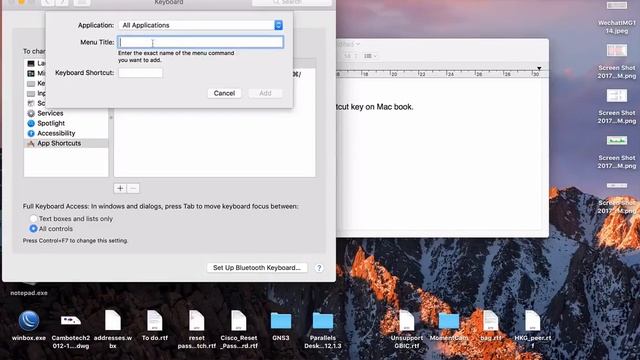Select Text boxes and lists only
Viewport: 640px width, 360px height.
tap(33, 219)
